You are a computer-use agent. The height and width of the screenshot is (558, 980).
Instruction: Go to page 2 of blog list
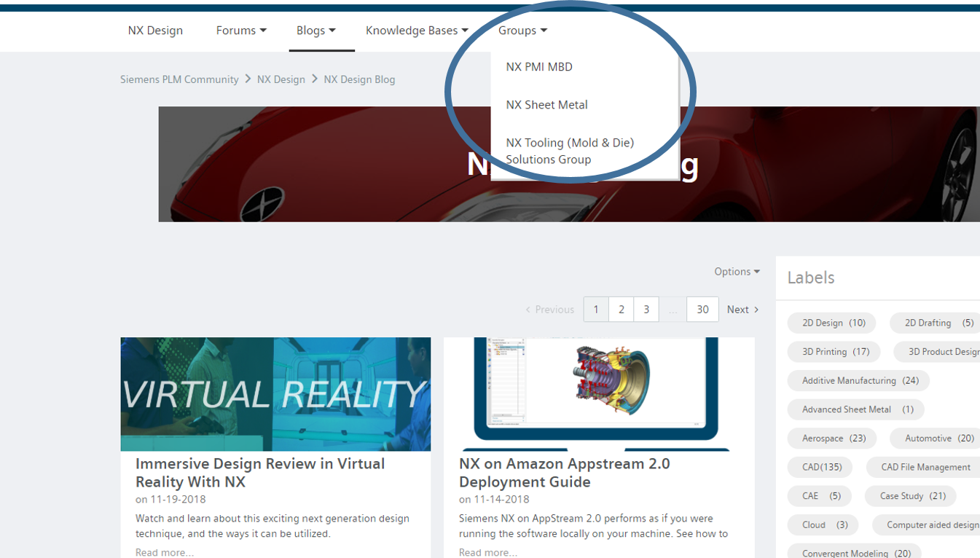click(x=621, y=310)
